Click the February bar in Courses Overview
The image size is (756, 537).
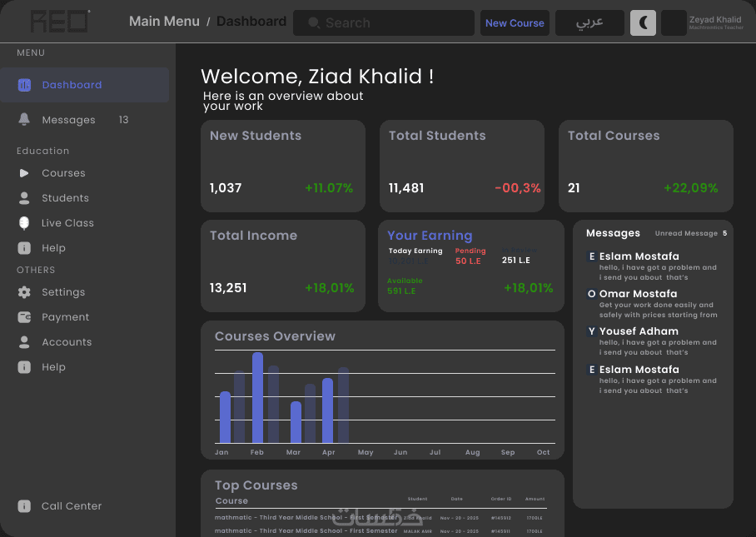(x=258, y=398)
